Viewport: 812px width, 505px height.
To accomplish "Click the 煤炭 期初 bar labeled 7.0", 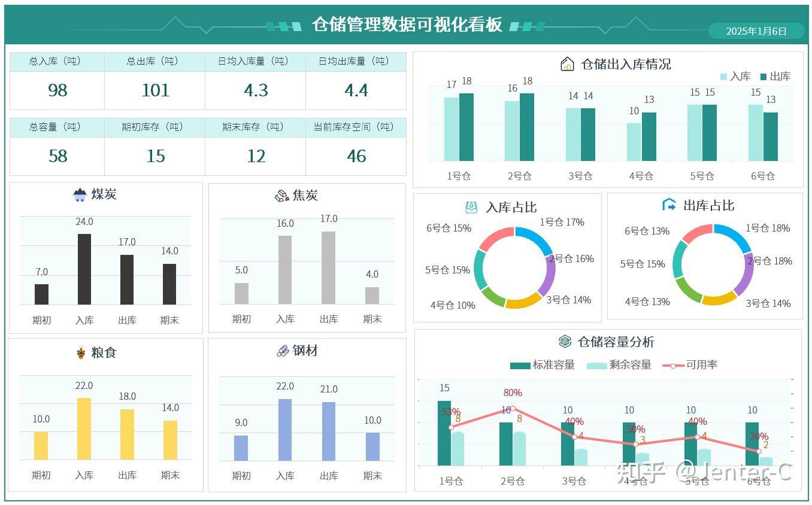I will 41,294.
